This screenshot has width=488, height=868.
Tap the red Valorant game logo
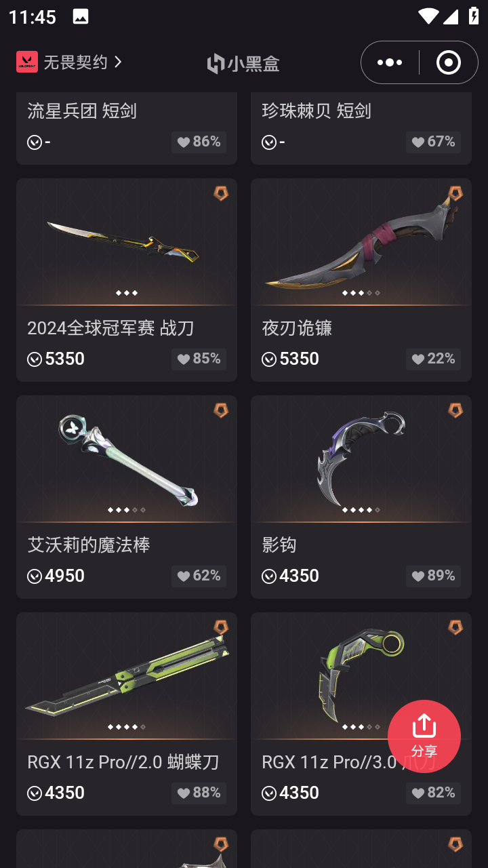[x=27, y=62]
